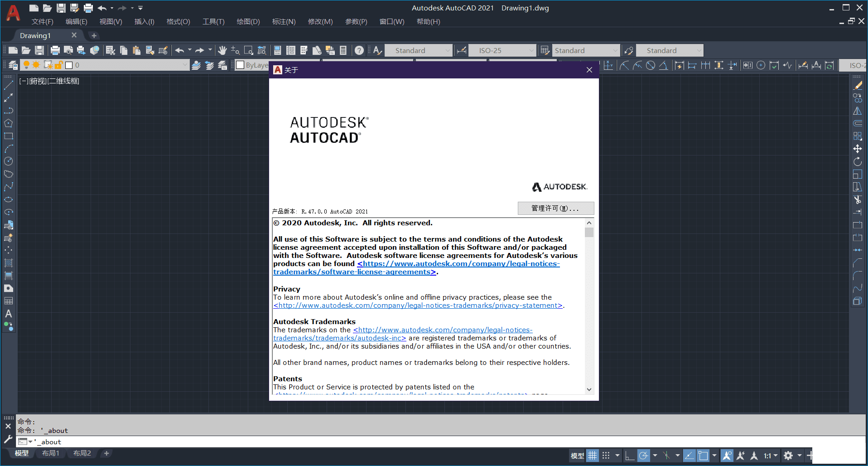
Task: Open the ISO-25 dimension style dropdown
Action: click(502, 50)
